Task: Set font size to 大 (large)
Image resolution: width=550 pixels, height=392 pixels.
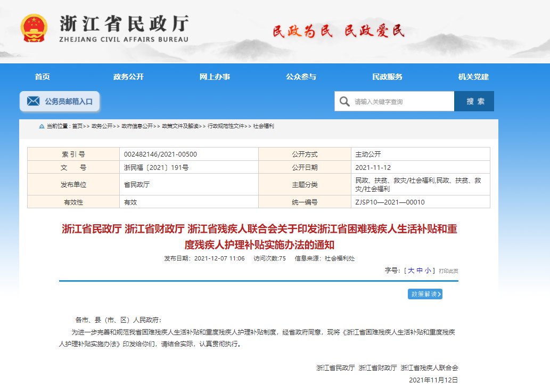Action: [x=411, y=271]
